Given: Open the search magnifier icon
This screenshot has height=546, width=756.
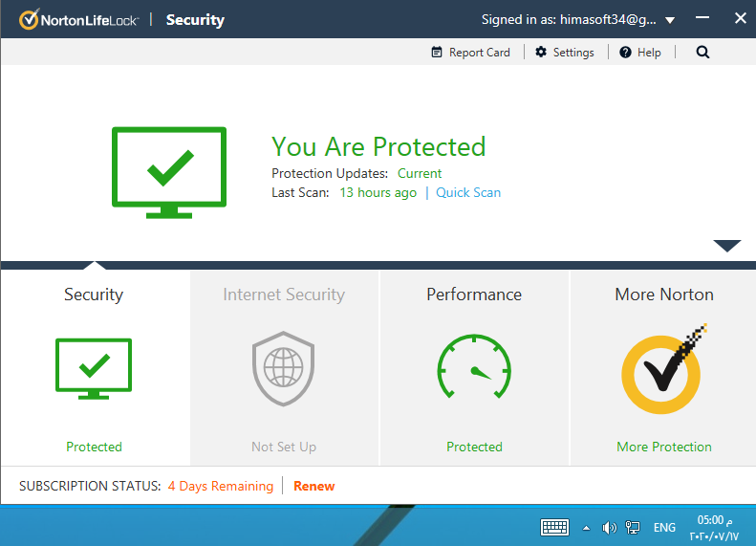Looking at the screenshot, I should 702,52.
